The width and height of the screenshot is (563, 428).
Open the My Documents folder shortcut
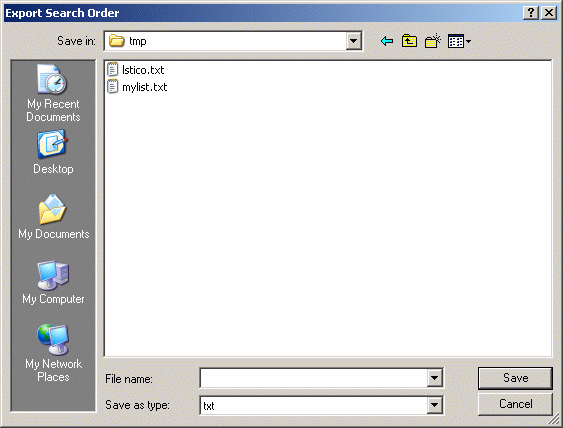click(x=53, y=217)
